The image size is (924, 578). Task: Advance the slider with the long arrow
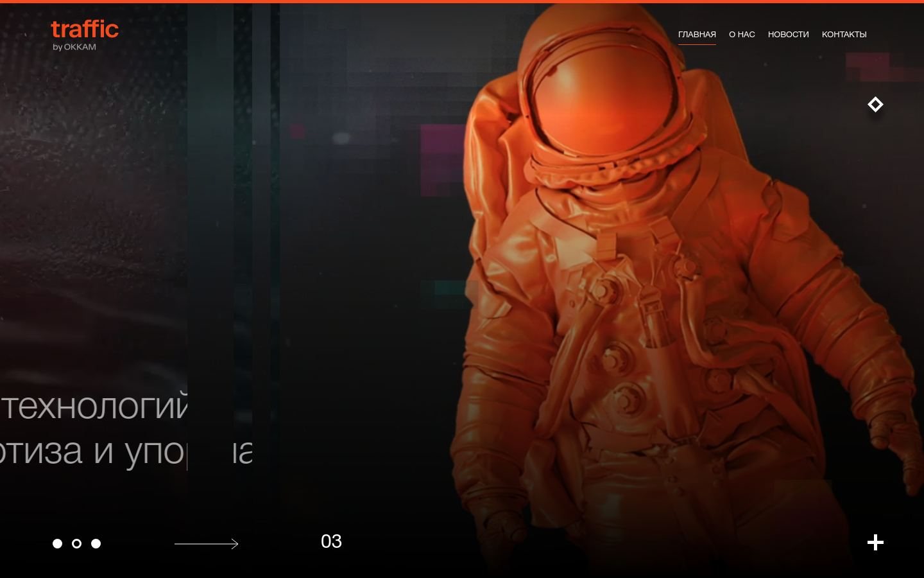click(207, 544)
